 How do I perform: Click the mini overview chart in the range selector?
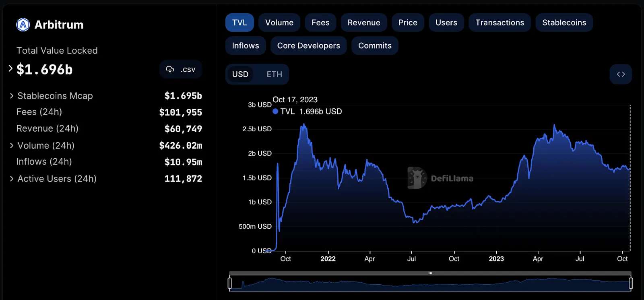tap(430, 283)
